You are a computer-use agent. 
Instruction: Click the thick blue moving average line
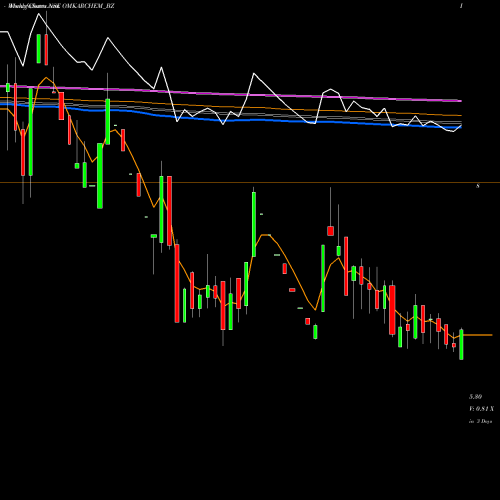click(233, 120)
